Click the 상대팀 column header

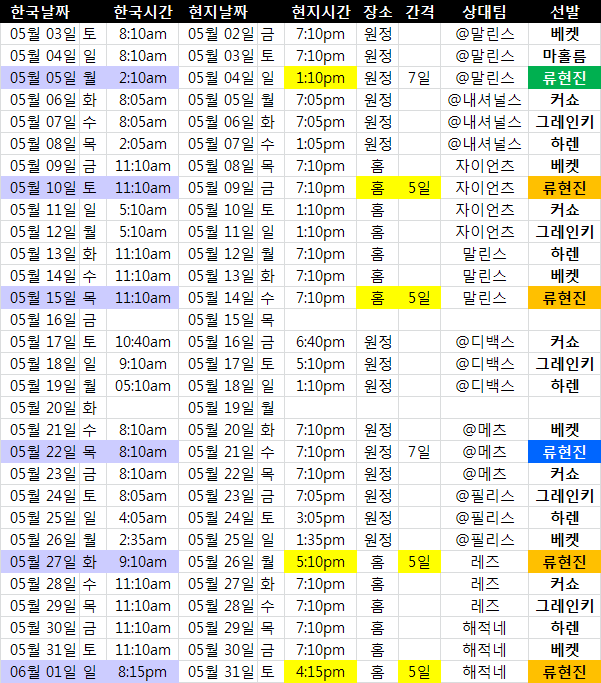(x=484, y=12)
